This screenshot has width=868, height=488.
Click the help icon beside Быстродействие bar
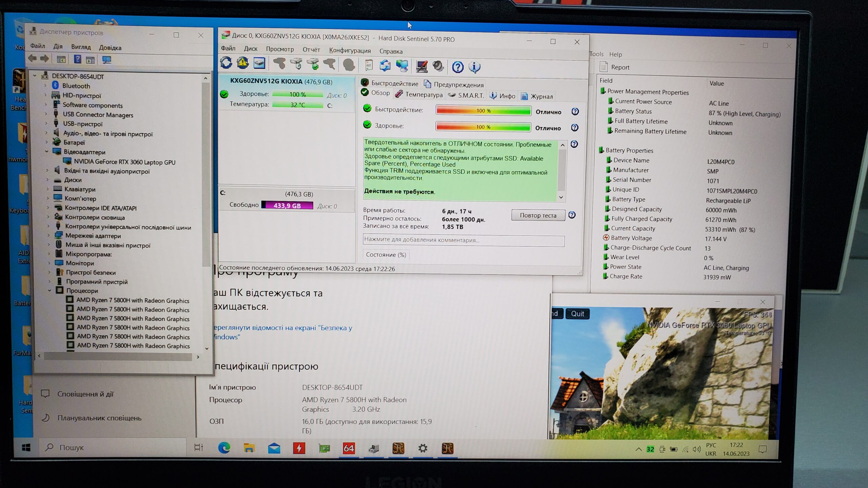tap(575, 111)
